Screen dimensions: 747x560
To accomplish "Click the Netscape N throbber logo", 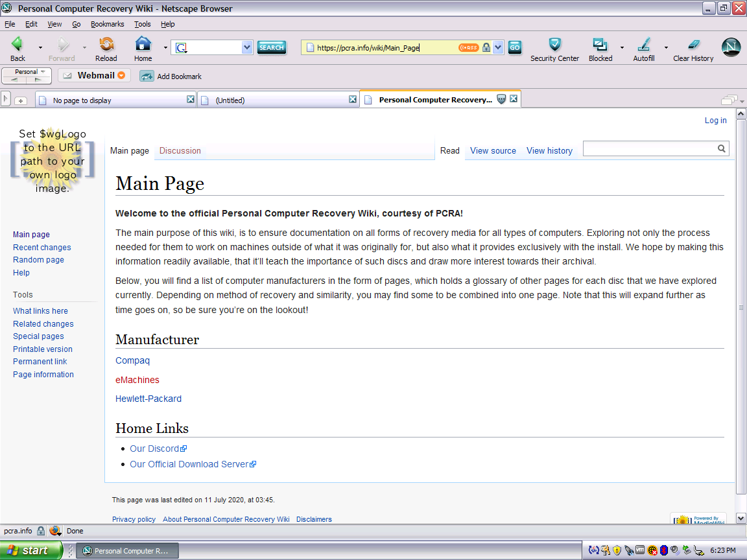I will coord(731,47).
